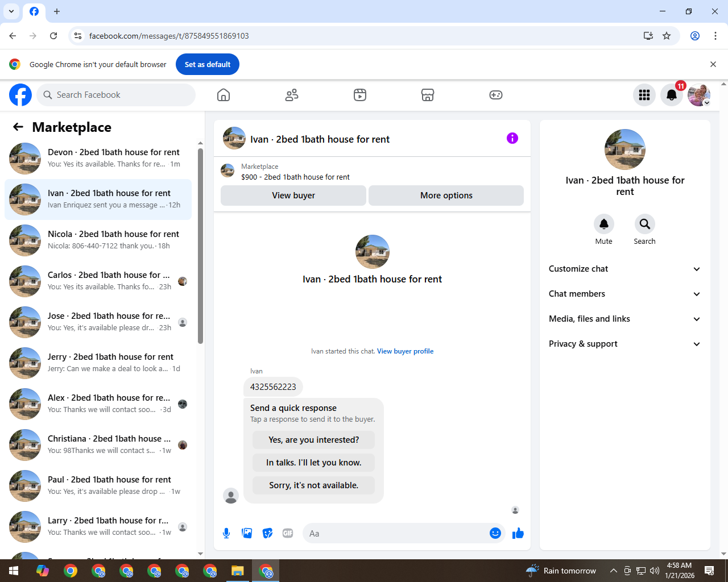Screen dimensions: 728x582
Task: Send quick response 'Sorry, it's not available.'
Action: point(314,485)
